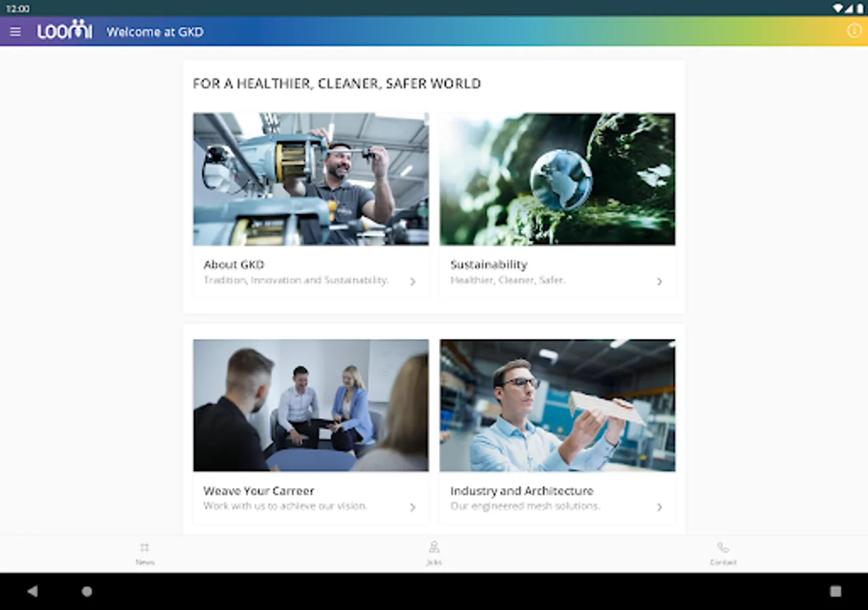Tap the Android recent apps button
Viewport: 868px width, 610px height.
click(x=835, y=591)
